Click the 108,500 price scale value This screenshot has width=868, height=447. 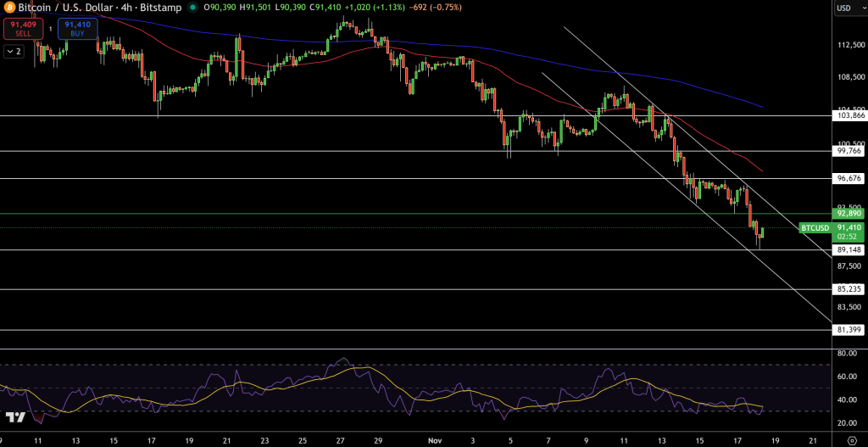click(849, 77)
